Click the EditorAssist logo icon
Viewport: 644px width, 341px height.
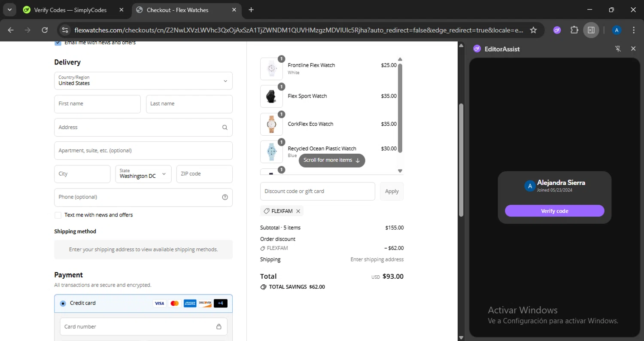(x=477, y=49)
